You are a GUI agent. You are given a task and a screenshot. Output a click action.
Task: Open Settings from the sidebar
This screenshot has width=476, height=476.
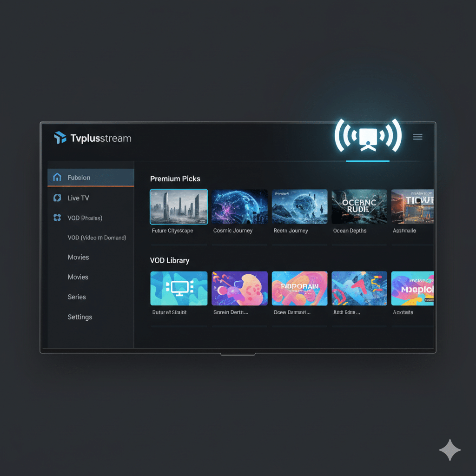tap(80, 317)
